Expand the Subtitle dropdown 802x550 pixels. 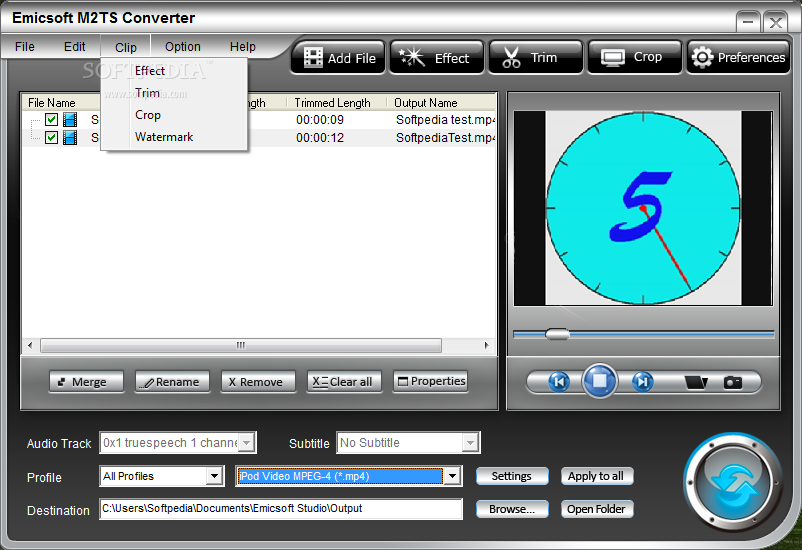point(470,443)
